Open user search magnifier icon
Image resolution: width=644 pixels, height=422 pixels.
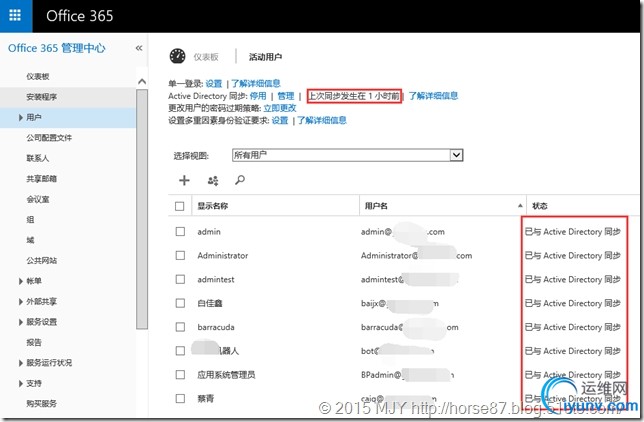[x=240, y=180]
